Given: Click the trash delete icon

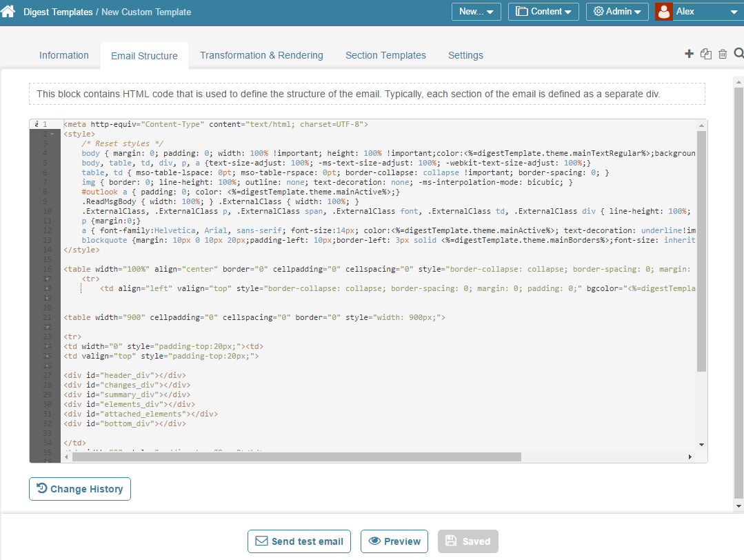Looking at the screenshot, I should [x=723, y=54].
